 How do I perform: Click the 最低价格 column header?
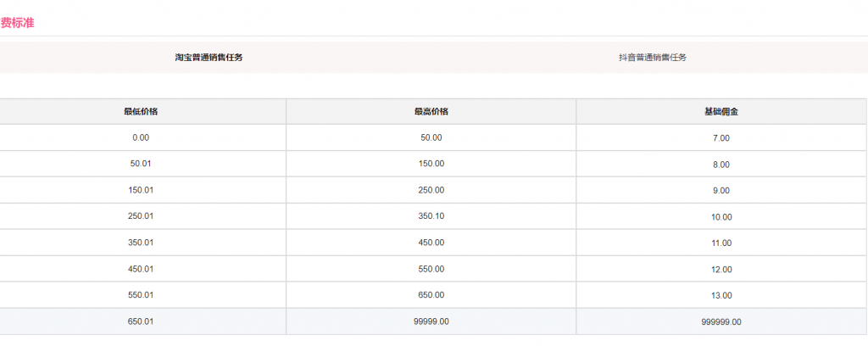[141, 111]
